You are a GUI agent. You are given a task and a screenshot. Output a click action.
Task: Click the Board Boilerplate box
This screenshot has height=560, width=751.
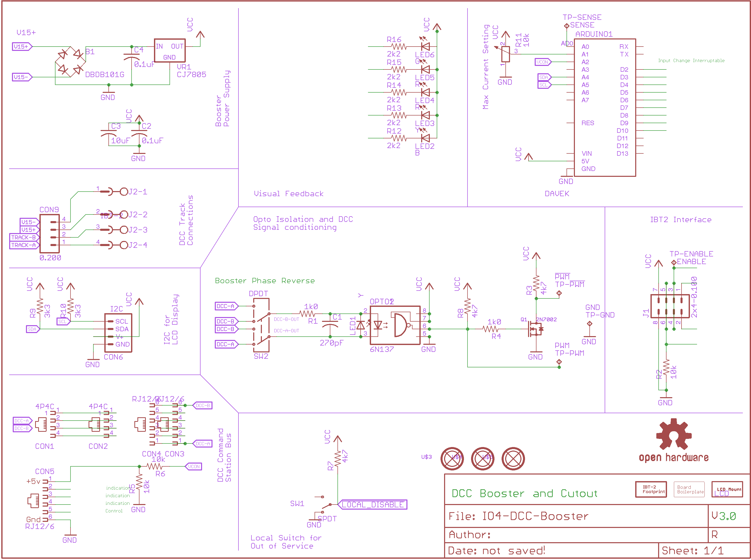[x=689, y=489]
